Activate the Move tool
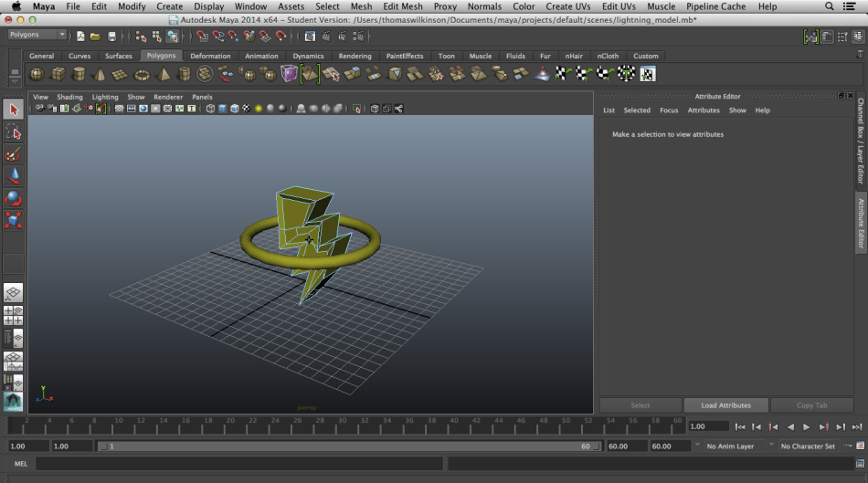Viewport: 868px width, 483px height. 14,176
